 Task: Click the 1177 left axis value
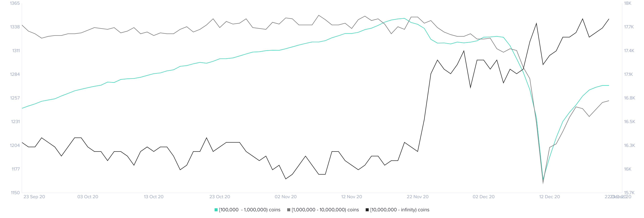[15, 169]
